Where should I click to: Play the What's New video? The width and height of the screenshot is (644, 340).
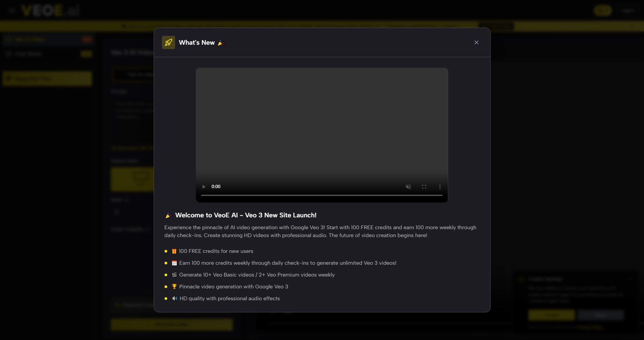pos(204,186)
